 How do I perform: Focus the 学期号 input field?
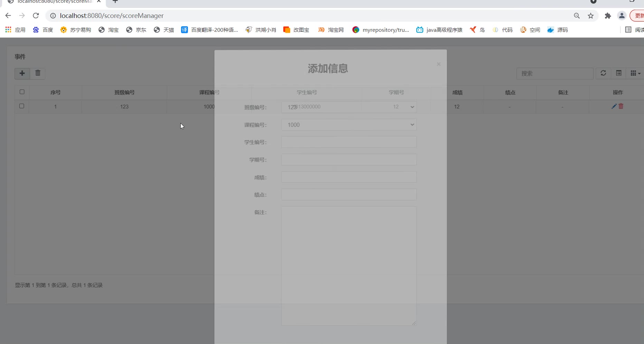(349, 160)
